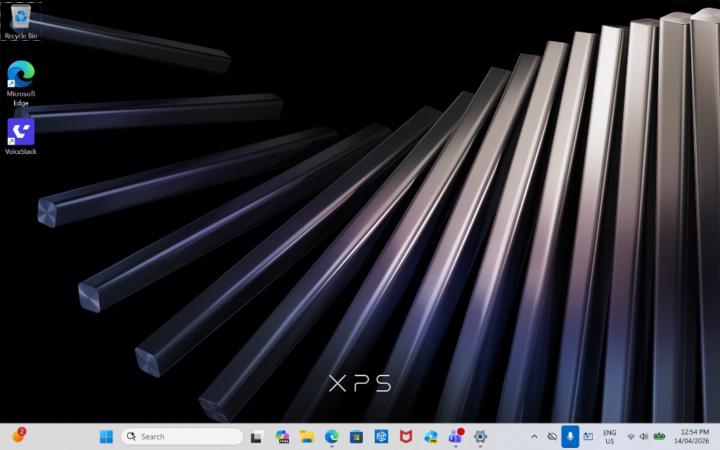This screenshot has height=450, width=720.
Task: Open Microsoft Store from the taskbar
Action: (356, 437)
